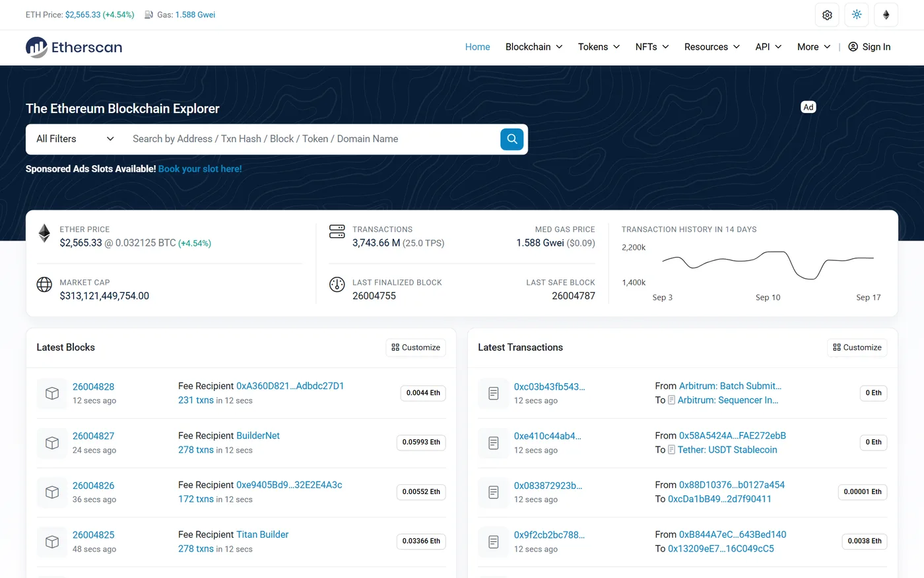Viewport: 924px width, 578px height.
Task: Click cube icon for block 26004825
Action: (52, 542)
